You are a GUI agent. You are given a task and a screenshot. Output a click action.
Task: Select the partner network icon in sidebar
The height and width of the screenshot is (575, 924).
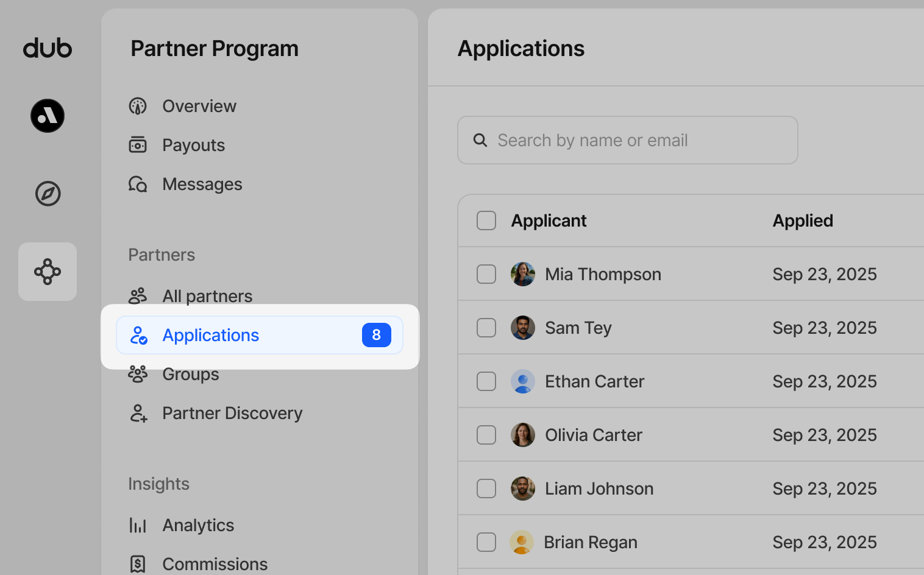coord(48,272)
